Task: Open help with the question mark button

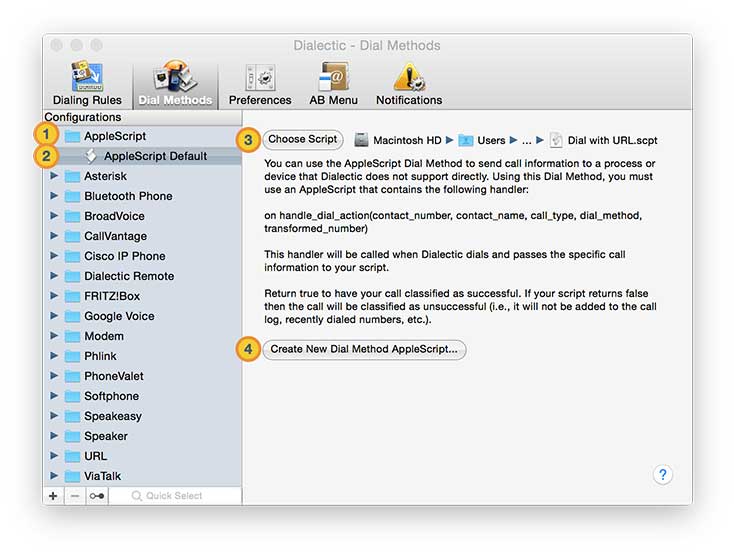Action: 662,475
